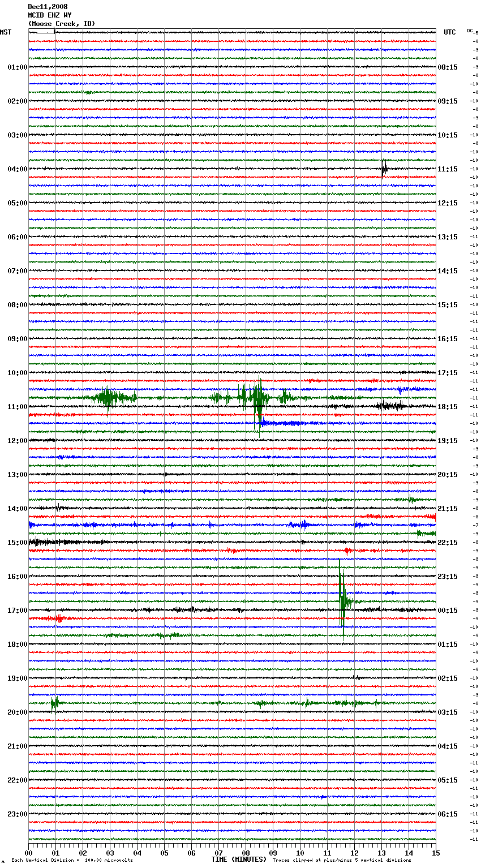Click the 13:00 MST time label
Viewport: 481px width, 868px height.
point(18,475)
